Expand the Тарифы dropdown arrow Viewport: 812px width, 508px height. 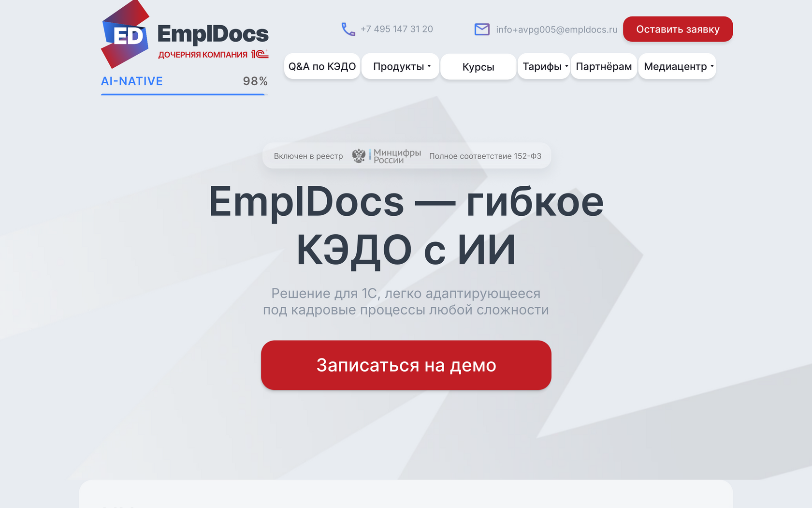click(566, 66)
